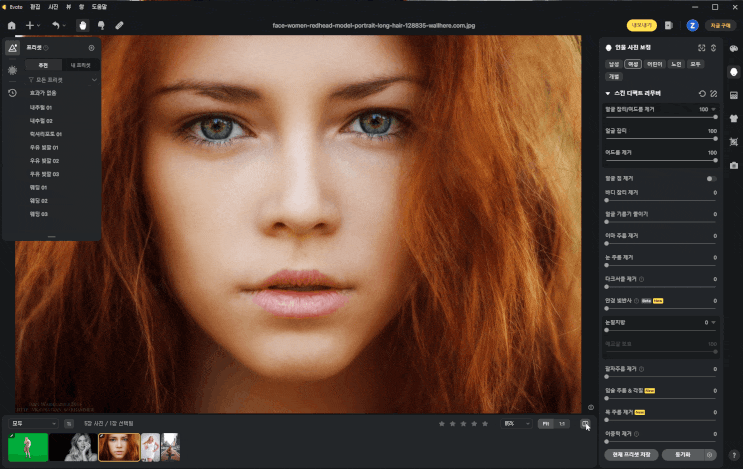743x469 pixels.
Task: Open the color palette adjustments tab
Action: pyautogui.click(x=734, y=49)
